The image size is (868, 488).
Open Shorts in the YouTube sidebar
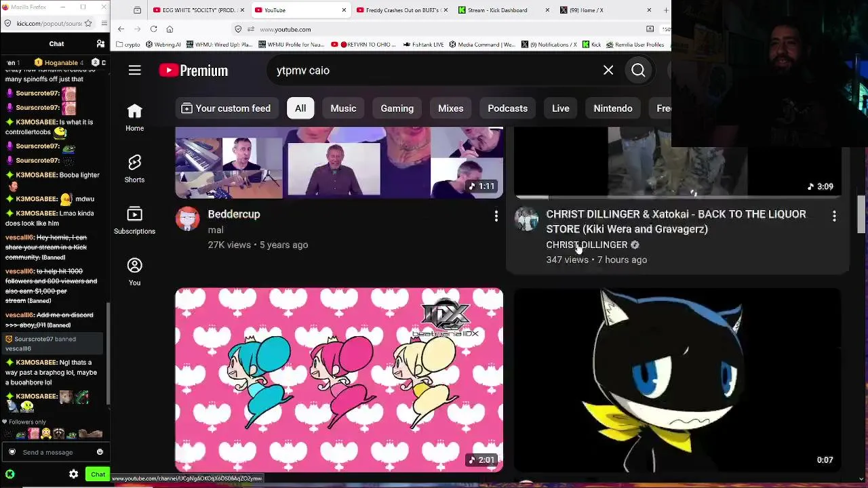(x=134, y=169)
